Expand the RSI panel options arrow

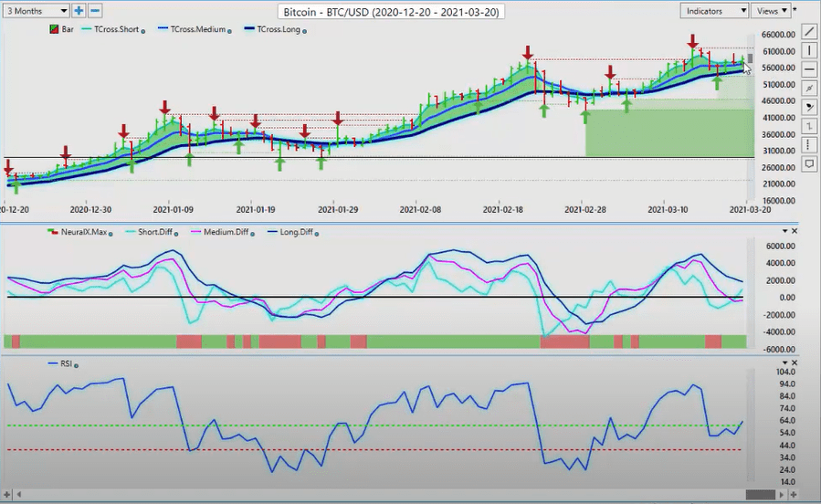pos(784,362)
